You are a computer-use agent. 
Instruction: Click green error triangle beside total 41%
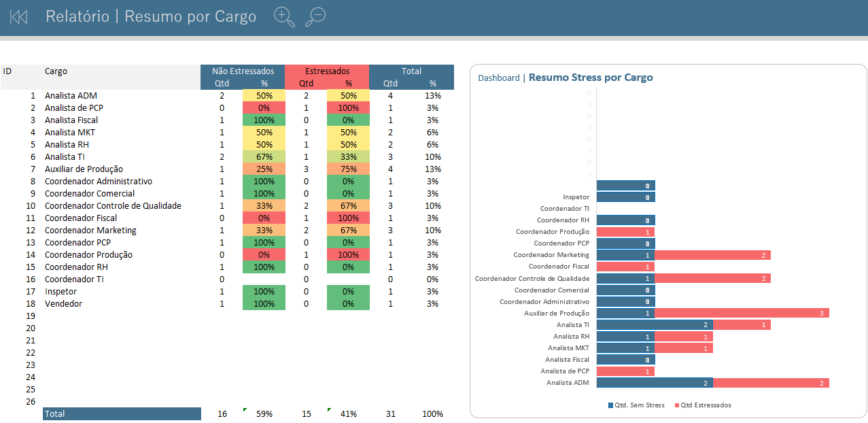[329, 410]
